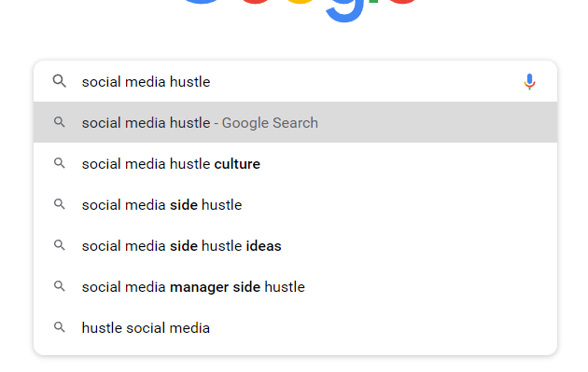Click the search icon next to 'hustle culture' suggestion
This screenshot has width=588, height=372.
click(x=59, y=163)
